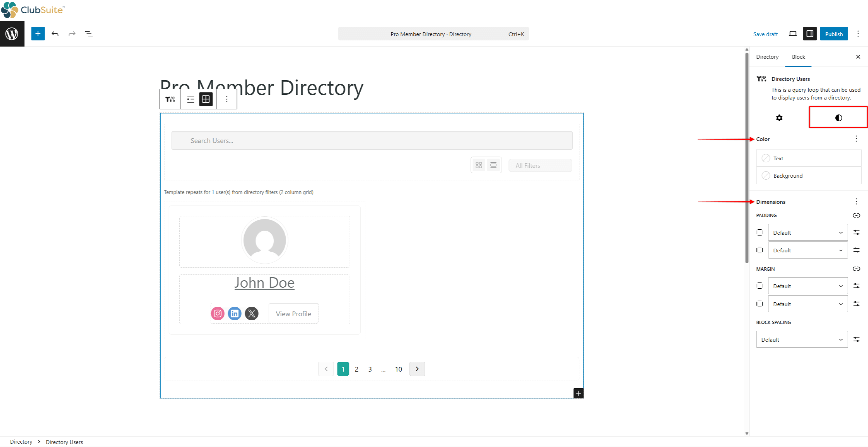
Task: Click the Publish button
Action: click(x=834, y=34)
